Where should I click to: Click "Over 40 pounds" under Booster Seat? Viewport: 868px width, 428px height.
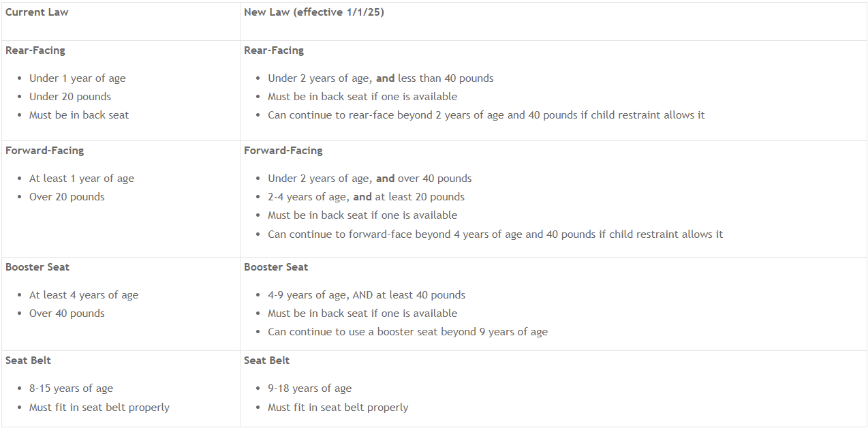coord(67,314)
